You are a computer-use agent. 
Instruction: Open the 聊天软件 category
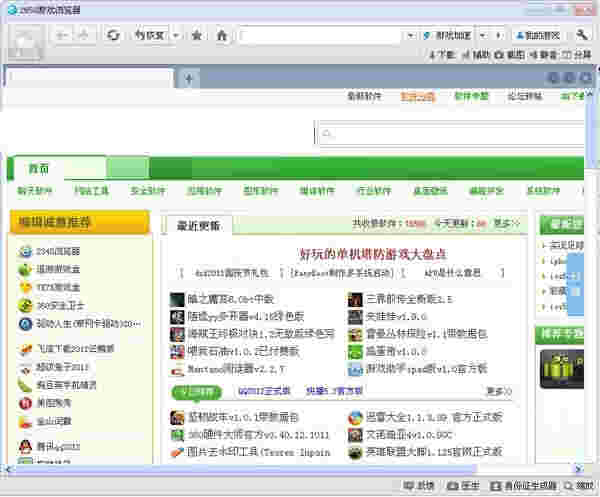(34, 191)
